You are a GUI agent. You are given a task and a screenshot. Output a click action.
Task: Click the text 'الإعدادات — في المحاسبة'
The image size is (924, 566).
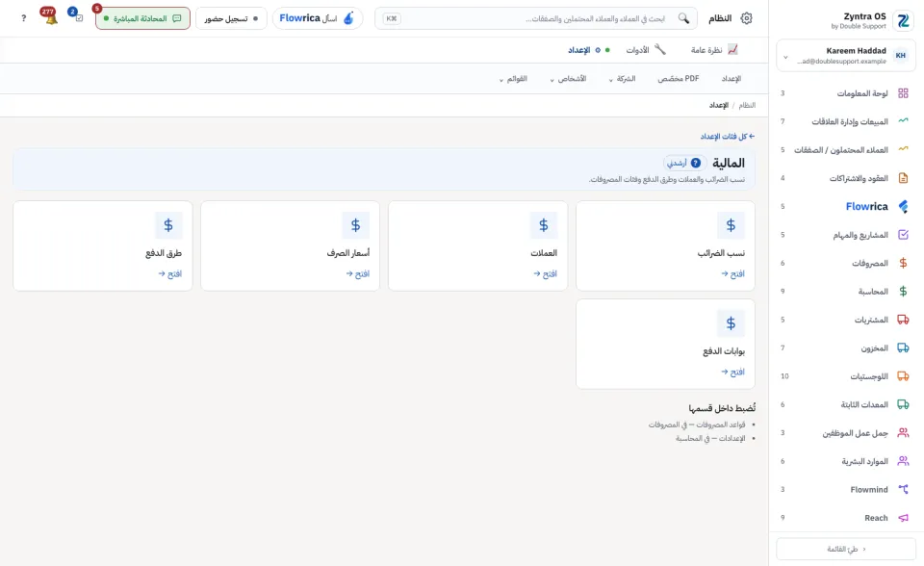click(x=710, y=438)
